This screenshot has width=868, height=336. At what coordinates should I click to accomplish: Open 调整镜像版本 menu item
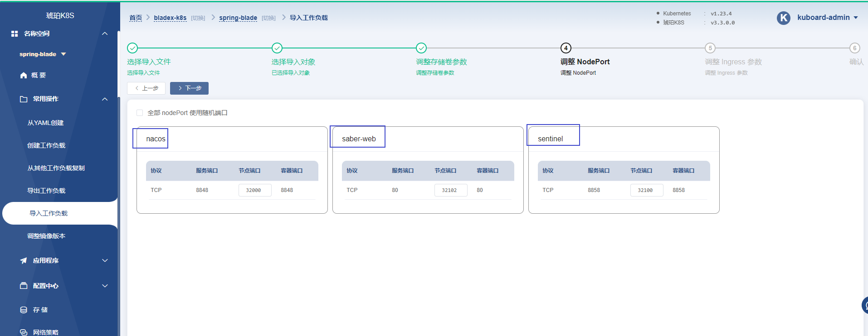pos(46,236)
